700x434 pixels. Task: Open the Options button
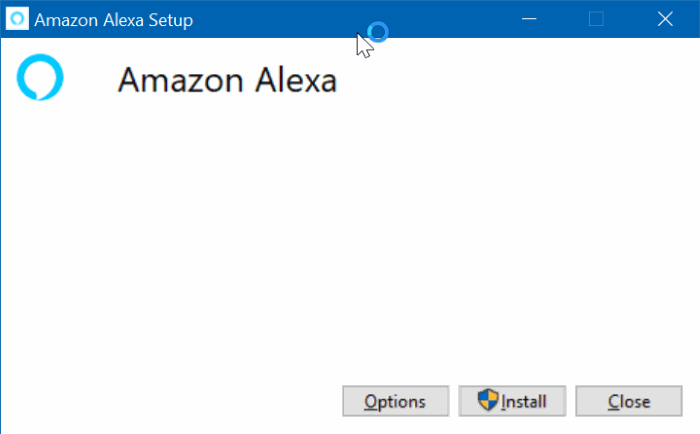[x=394, y=401]
